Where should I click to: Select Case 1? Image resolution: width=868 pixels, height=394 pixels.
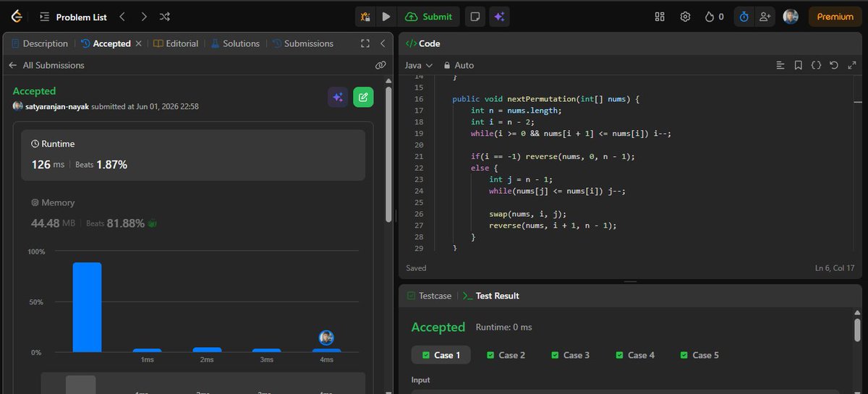coord(441,355)
